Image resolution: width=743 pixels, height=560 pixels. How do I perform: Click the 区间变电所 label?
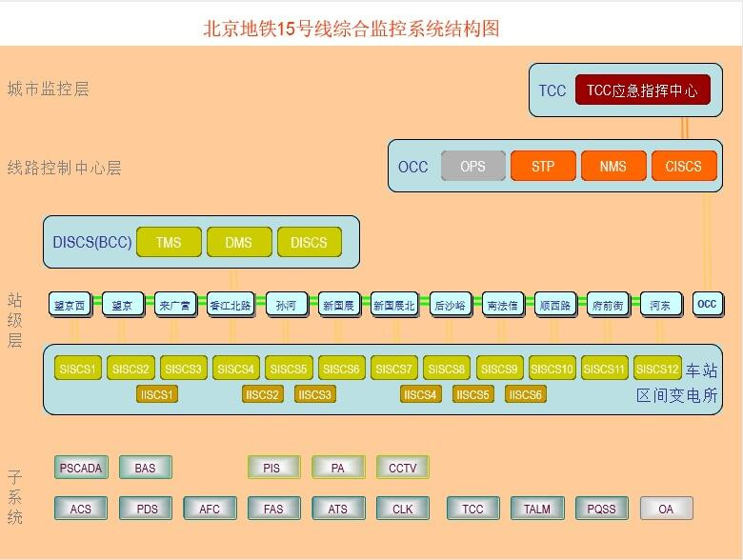point(676,394)
